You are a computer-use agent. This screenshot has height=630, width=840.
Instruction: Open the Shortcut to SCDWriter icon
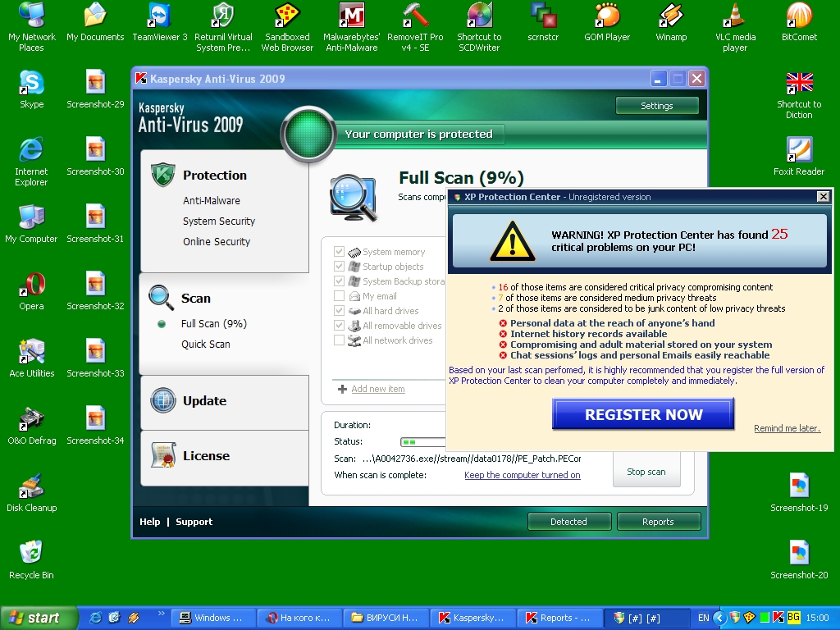click(x=479, y=26)
